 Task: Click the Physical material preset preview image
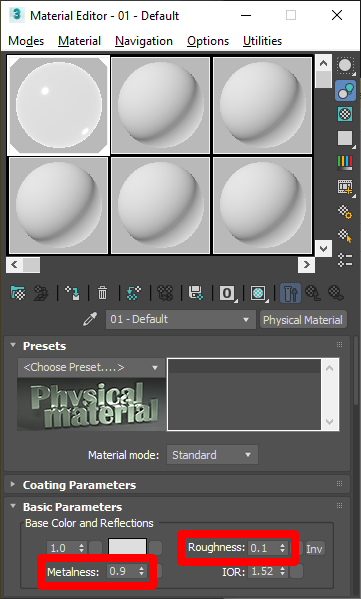(x=92, y=404)
